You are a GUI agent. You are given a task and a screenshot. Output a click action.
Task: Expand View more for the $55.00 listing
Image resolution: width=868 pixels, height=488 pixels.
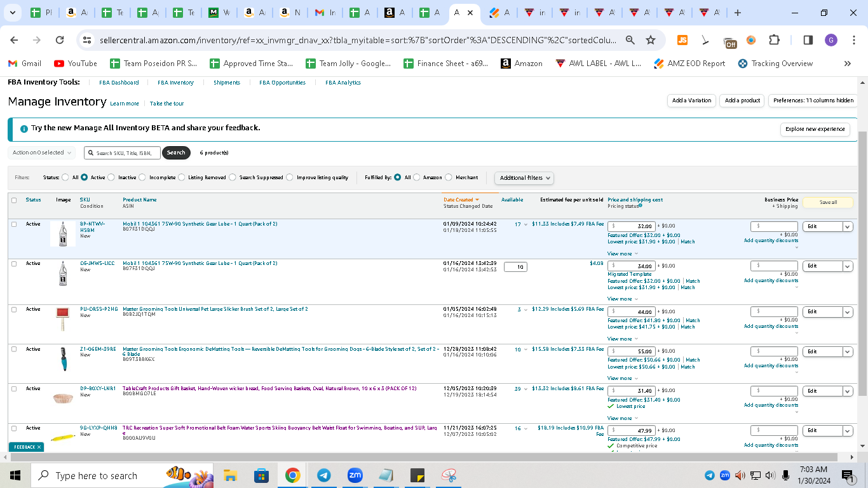click(623, 378)
